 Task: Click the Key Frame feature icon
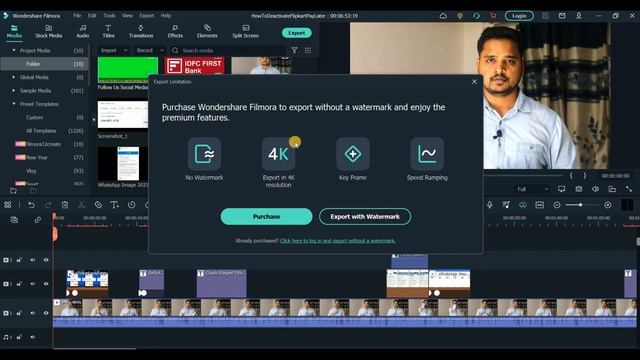tap(353, 154)
